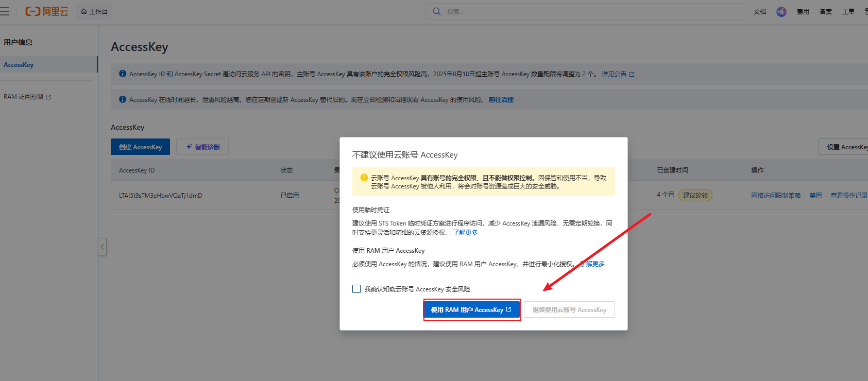
Task: Click 继续使用云账号 AccessKey button
Action: [x=569, y=310]
